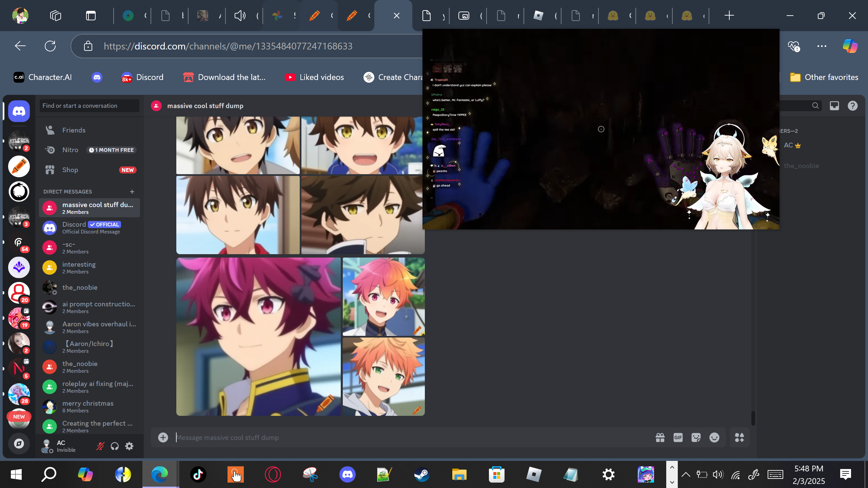This screenshot has height=488, width=868.
Task: Click the browser address bar URL
Action: pyautogui.click(x=228, y=46)
